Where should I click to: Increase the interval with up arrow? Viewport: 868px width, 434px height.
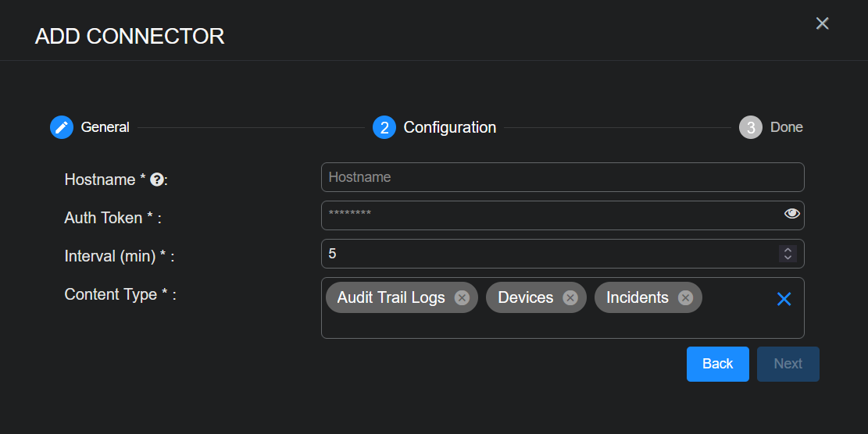click(x=788, y=250)
